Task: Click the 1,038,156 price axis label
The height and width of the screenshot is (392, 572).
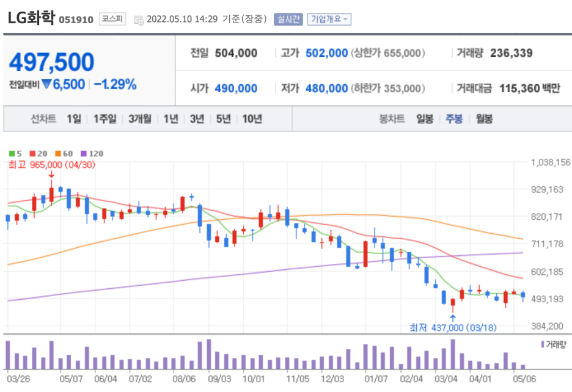Action: click(550, 162)
